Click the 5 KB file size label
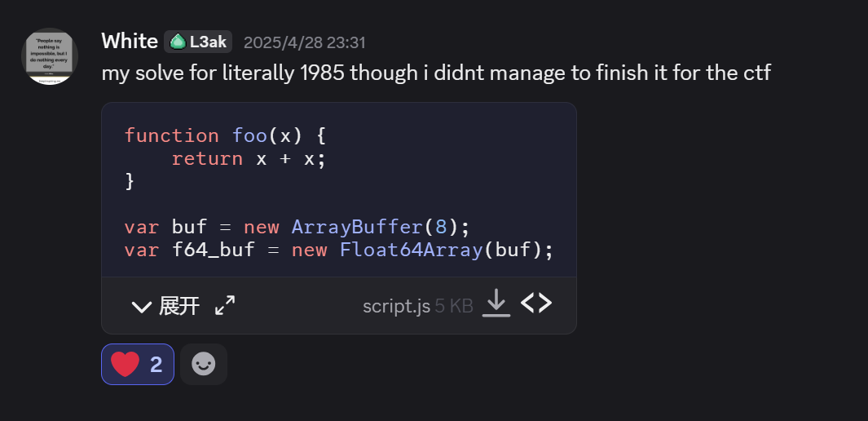 (x=454, y=306)
